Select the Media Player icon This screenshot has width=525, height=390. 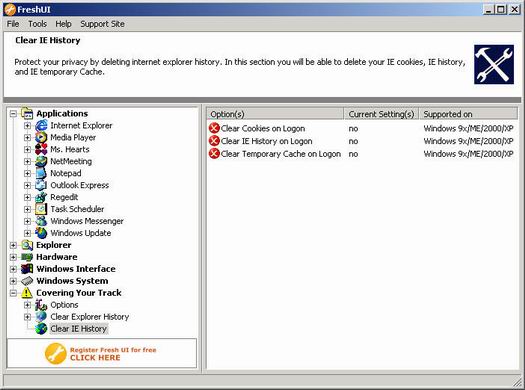(41, 138)
